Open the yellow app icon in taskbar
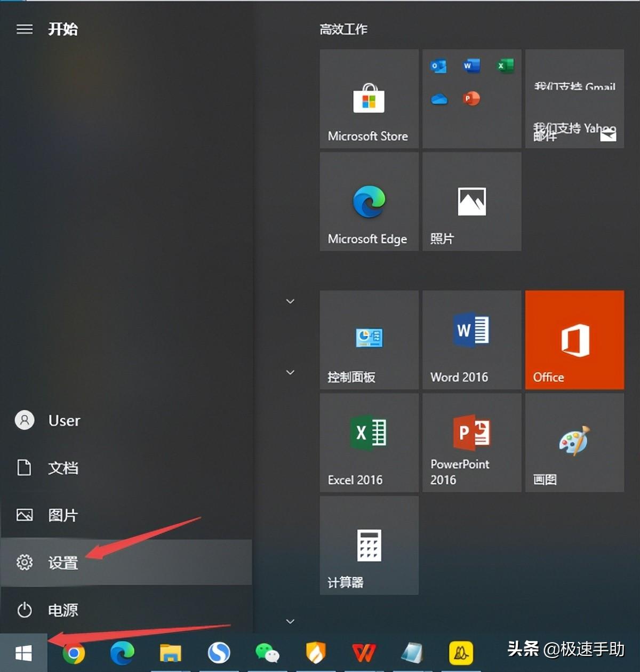640x672 pixels. (461, 653)
